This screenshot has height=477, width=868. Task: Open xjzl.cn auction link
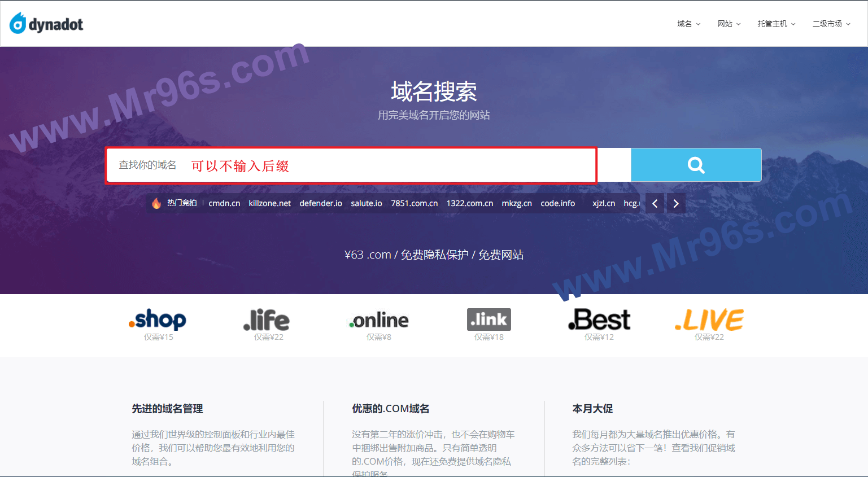click(604, 203)
